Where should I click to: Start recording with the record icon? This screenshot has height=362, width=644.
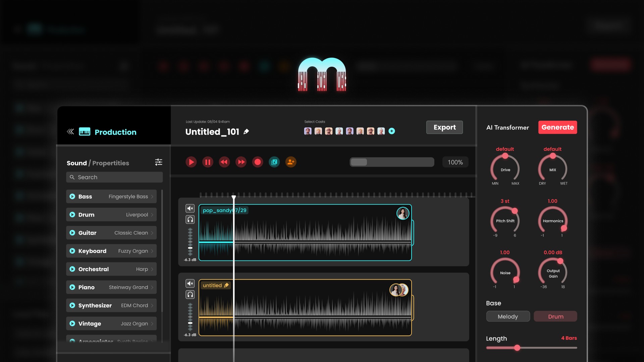pos(258,162)
